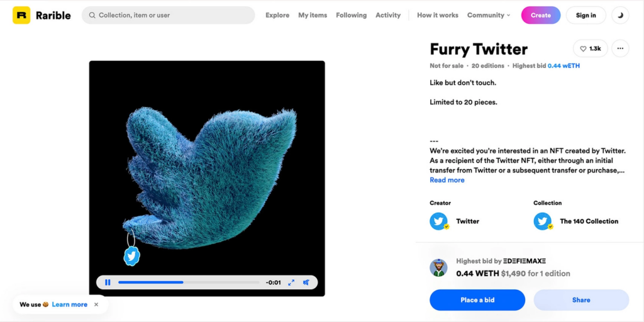Open the Twitter creator avatar
Image resolution: width=644 pixels, height=322 pixels.
(x=438, y=221)
